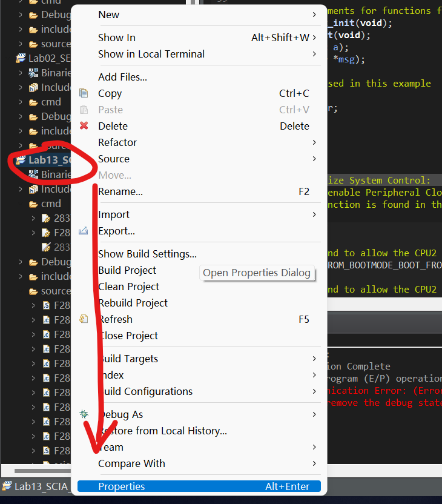Click the Copy icon in context menu
Viewport: 442px width, 504px height.
[84, 93]
